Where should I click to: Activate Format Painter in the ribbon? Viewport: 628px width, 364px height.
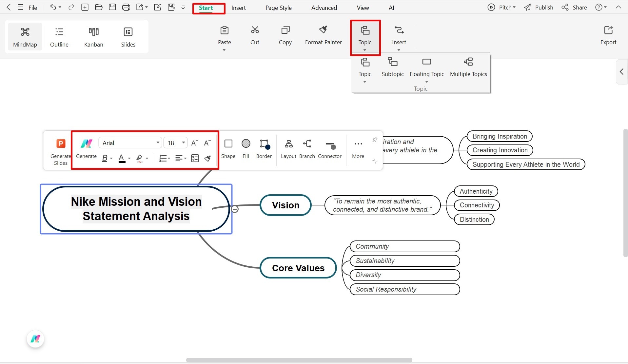[323, 36]
